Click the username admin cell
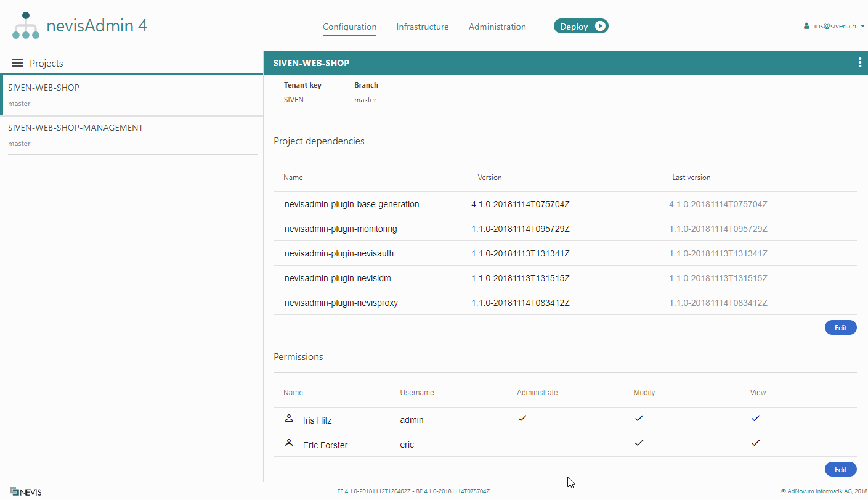This screenshot has width=868, height=500. point(412,420)
